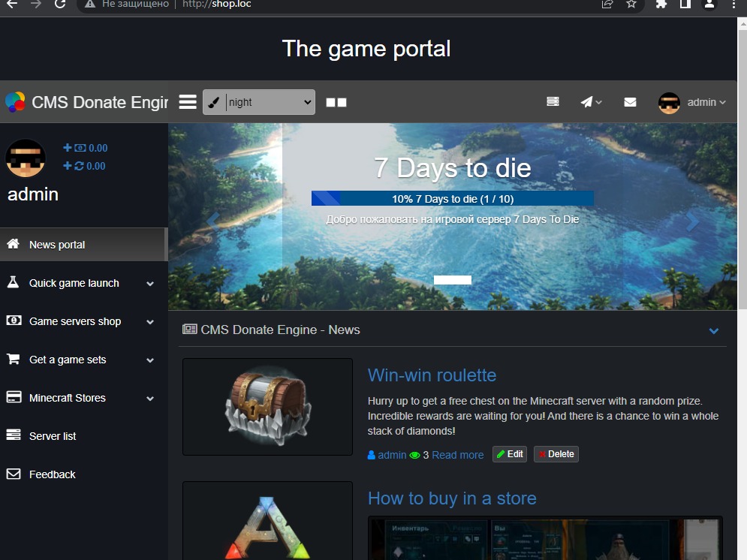This screenshot has width=747, height=560.
Task: Open Game servers shop sidebar item
Action: click(x=75, y=321)
